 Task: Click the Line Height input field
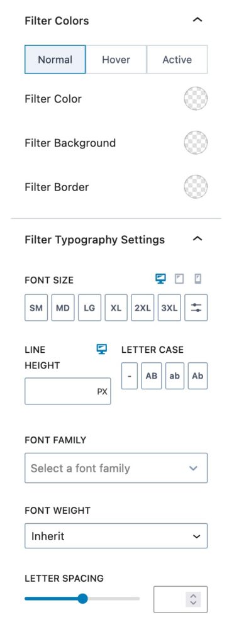68,391
